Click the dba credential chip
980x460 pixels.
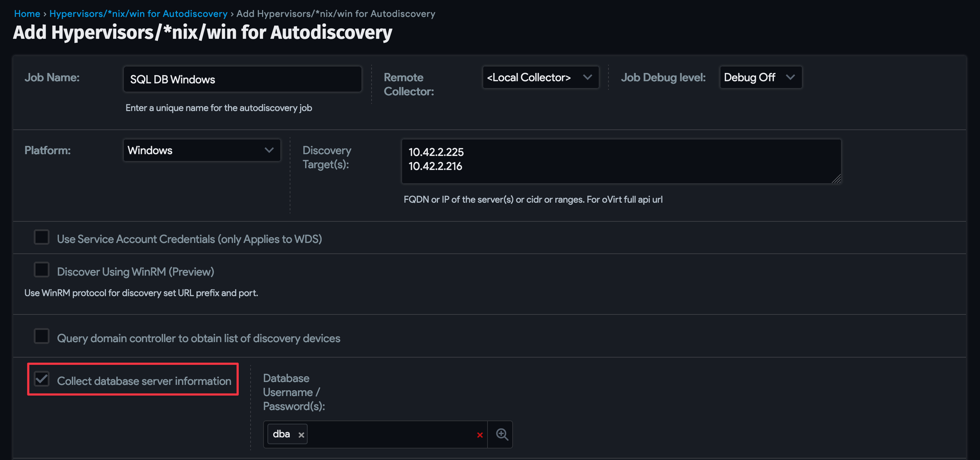point(281,434)
